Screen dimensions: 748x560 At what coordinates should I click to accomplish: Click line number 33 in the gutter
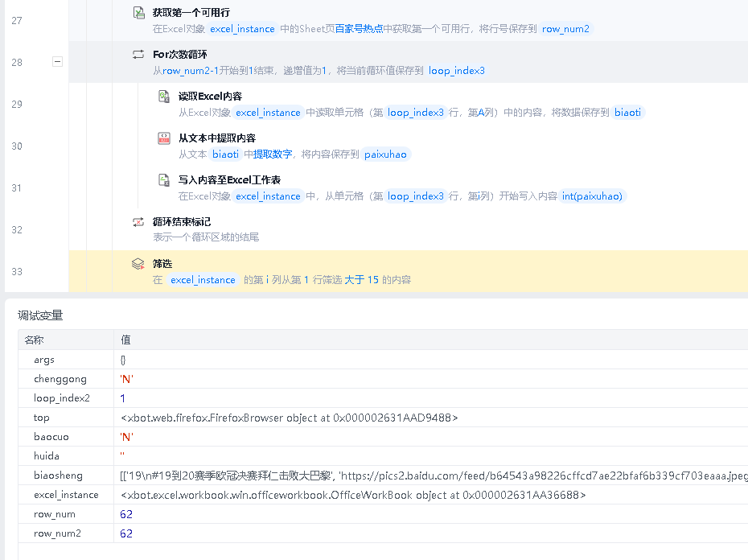17,271
